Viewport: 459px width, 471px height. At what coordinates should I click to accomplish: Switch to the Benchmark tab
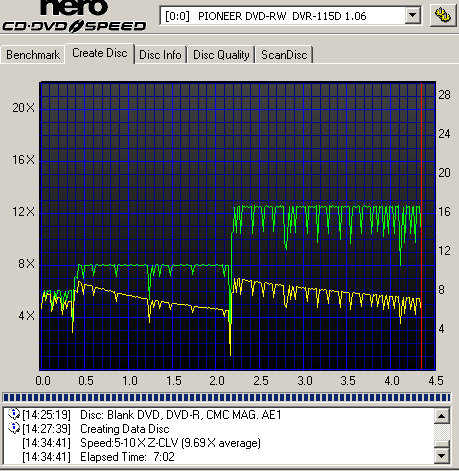click(33, 55)
